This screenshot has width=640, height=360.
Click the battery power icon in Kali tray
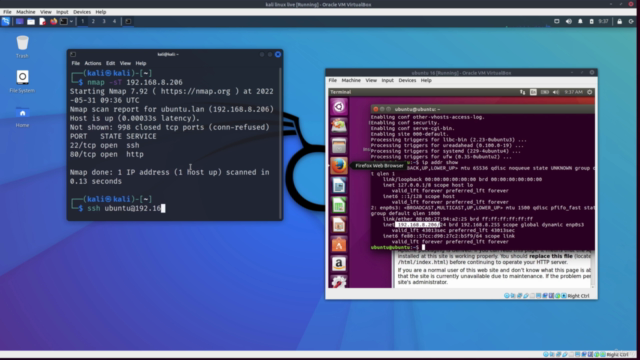click(591, 21)
